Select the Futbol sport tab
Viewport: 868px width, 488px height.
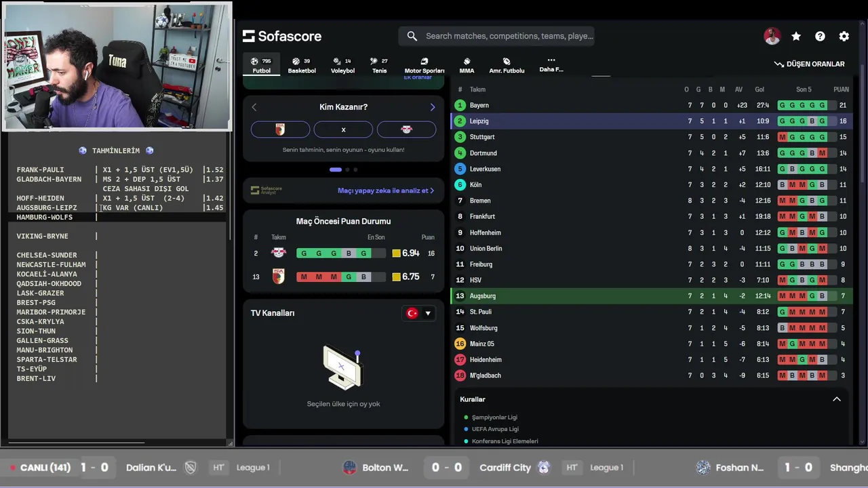tap(261, 65)
